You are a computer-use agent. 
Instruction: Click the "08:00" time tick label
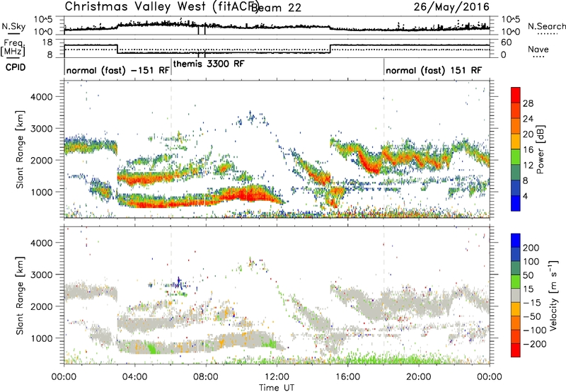(206, 377)
